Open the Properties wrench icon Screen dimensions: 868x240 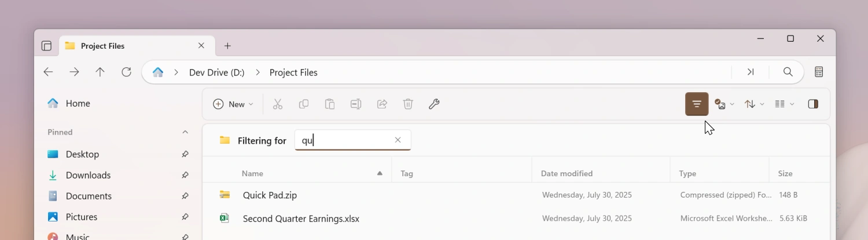(434, 104)
